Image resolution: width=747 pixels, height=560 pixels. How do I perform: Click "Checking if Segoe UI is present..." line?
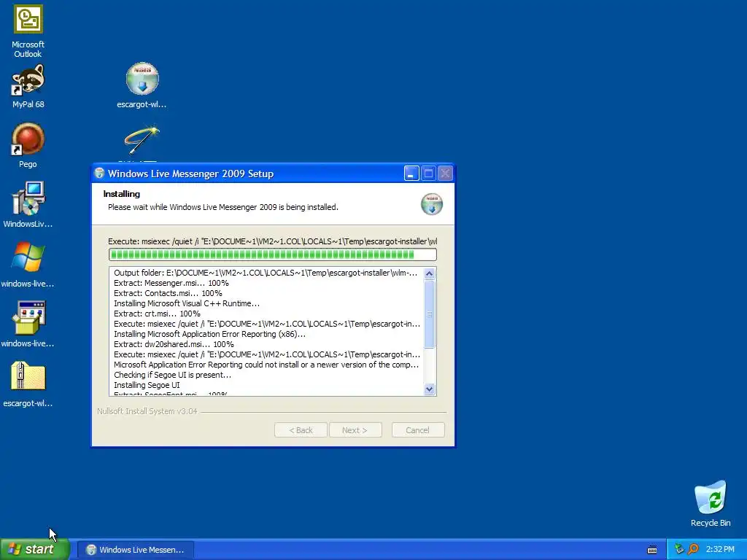[x=172, y=375]
